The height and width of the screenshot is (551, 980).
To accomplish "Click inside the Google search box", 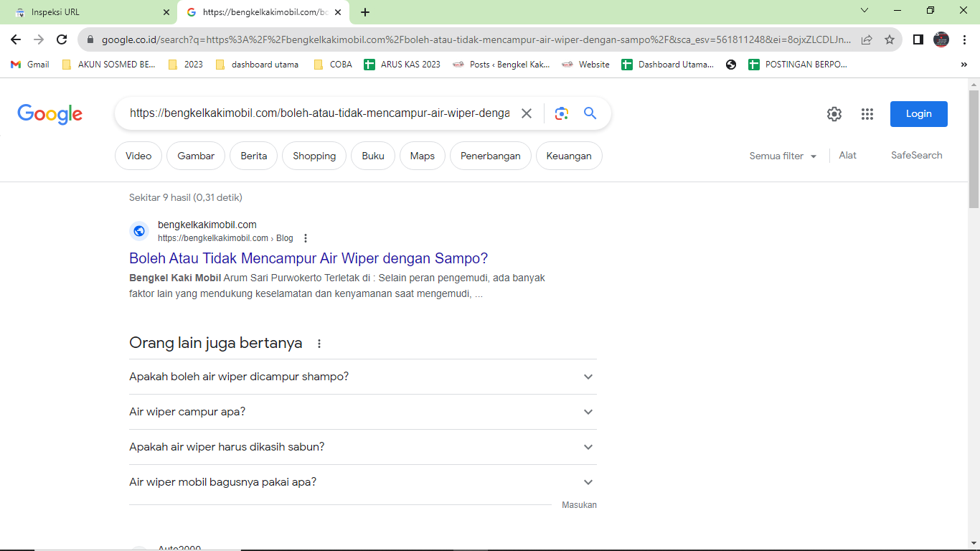I will [x=319, y=113].
